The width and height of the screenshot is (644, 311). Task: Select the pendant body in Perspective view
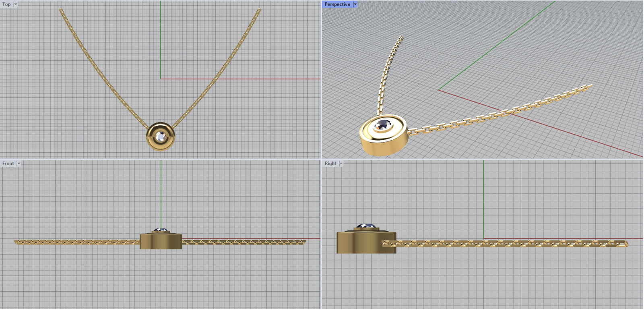coord(382,145)
